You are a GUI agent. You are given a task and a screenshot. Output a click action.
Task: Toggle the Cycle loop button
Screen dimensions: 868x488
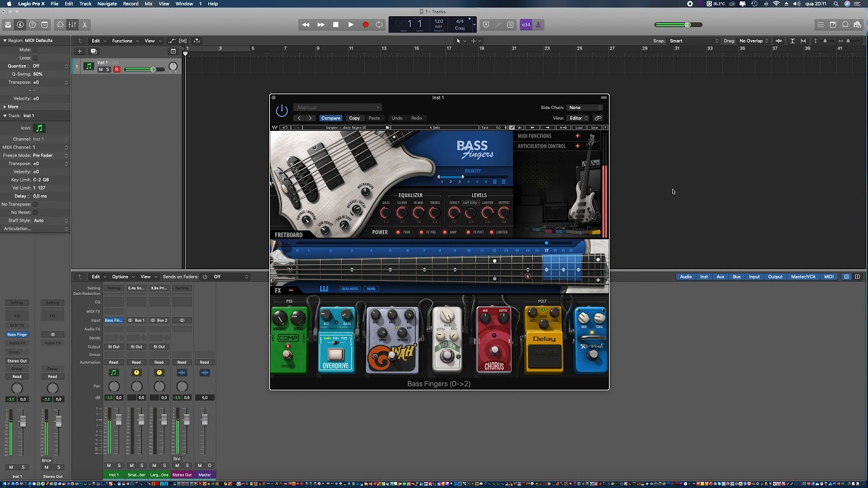click(x=380, y=25)
